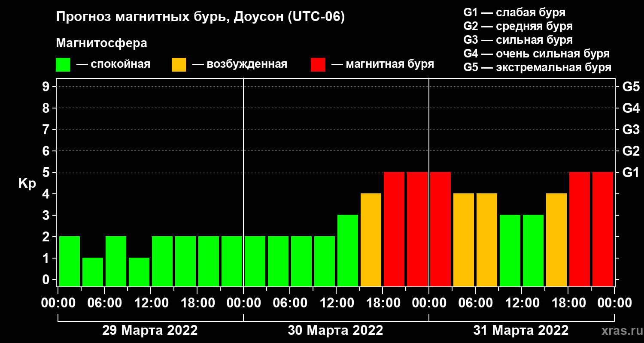The width and height of the screenshot is (644, 343).
Task: Click legend line 'G3 — сильная буря'
Action: click(x=518, y=40)
